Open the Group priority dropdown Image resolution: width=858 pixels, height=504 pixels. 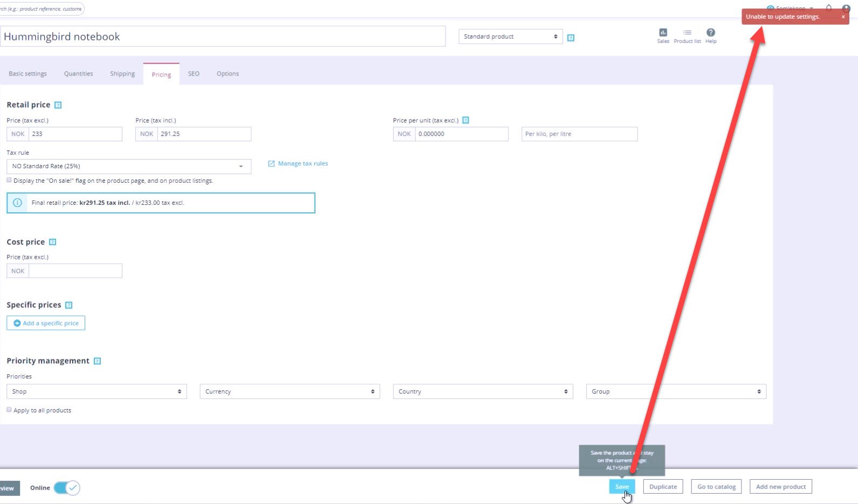676,391
